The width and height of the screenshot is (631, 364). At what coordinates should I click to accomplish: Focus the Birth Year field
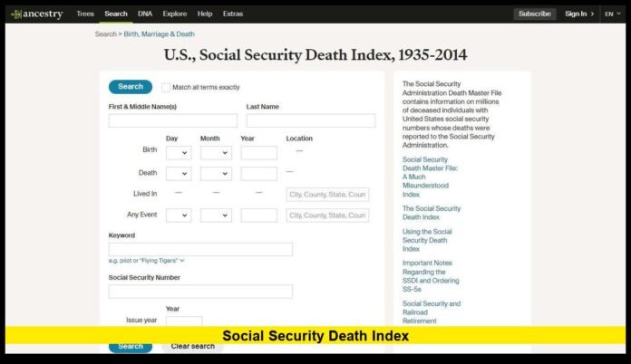pos(258,153)
